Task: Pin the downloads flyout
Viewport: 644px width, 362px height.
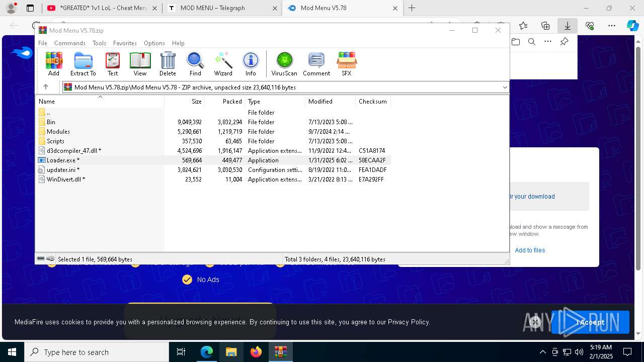Action: [x=564, y=42]
